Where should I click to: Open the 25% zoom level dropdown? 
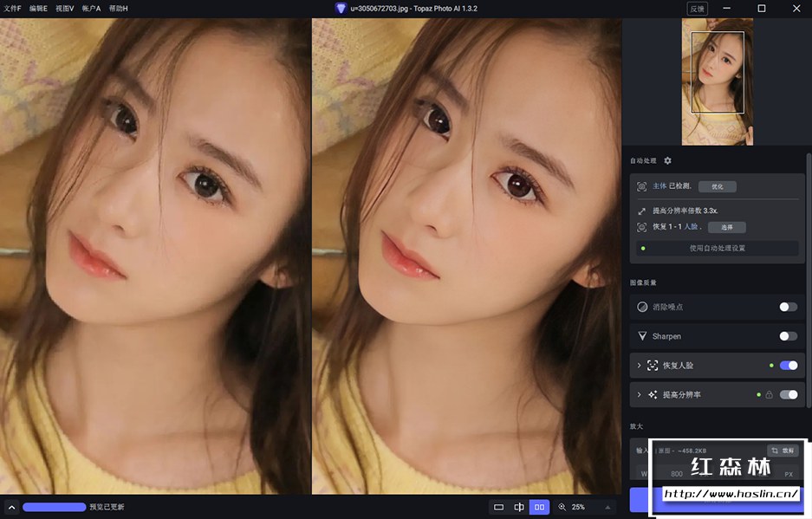click(x=607, y=507)
